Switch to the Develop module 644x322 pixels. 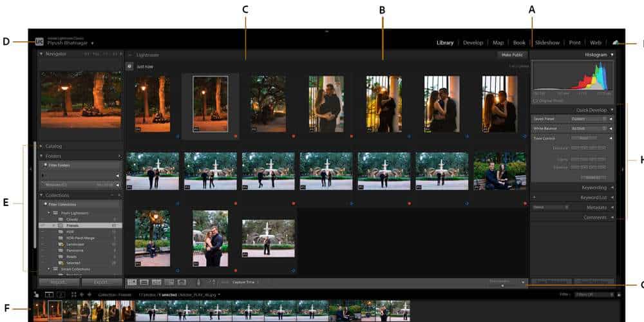click(473, 43)
